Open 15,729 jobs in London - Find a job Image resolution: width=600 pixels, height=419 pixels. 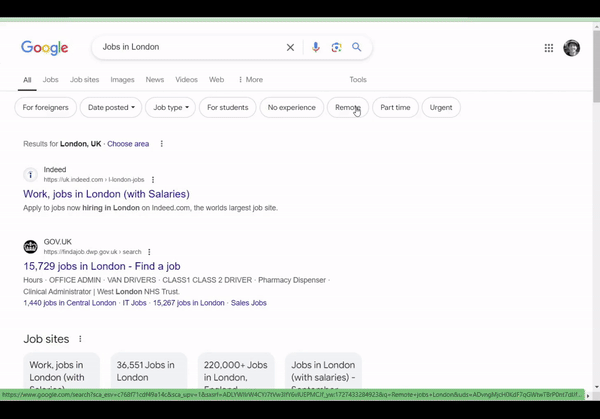point(102,266)
